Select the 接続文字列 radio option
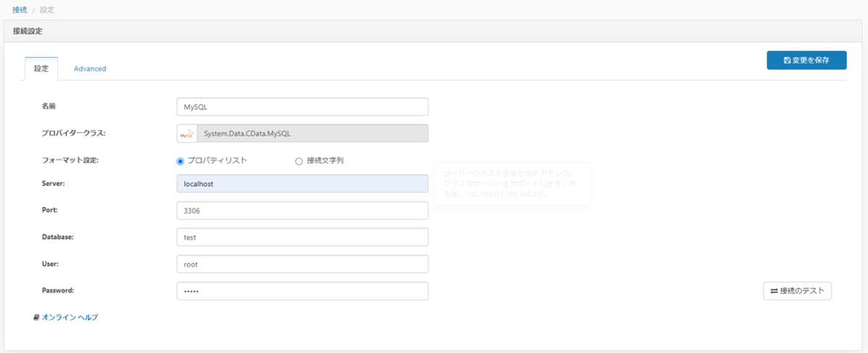 pos(299,161)
